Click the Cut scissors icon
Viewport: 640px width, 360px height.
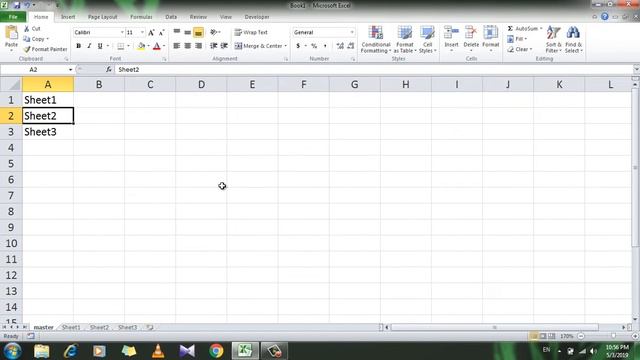(27, 29)
